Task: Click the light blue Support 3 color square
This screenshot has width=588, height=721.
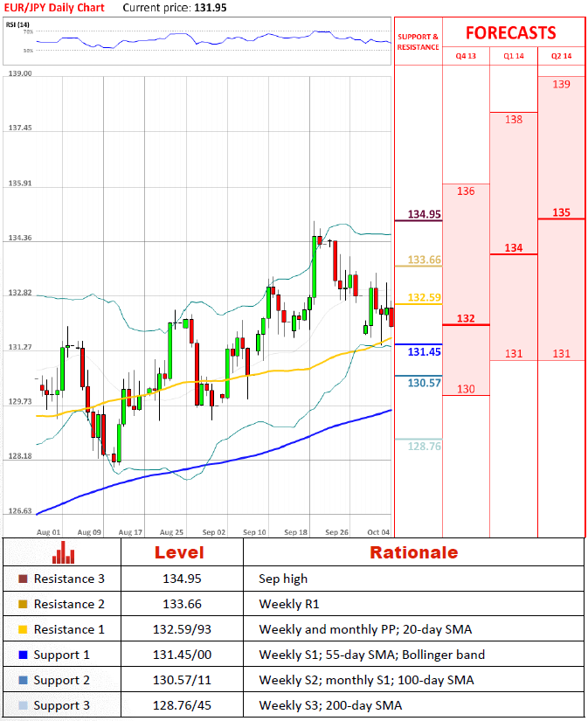Action: 22,705
